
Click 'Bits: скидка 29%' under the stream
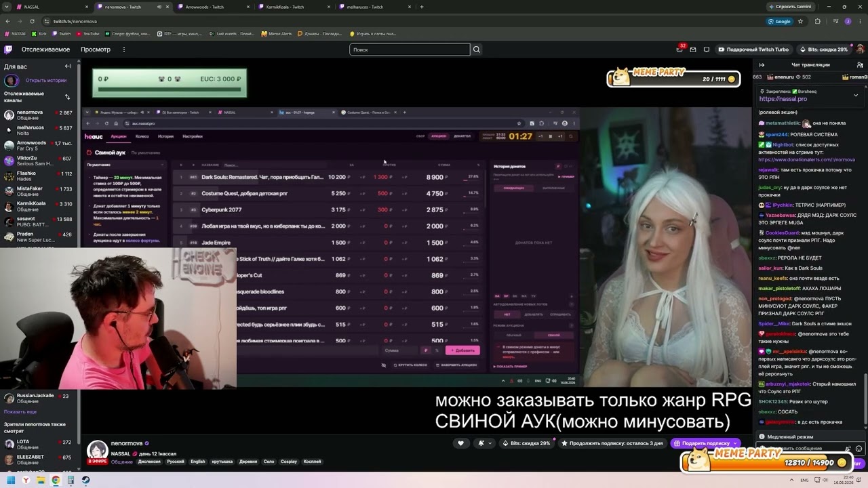526,443
